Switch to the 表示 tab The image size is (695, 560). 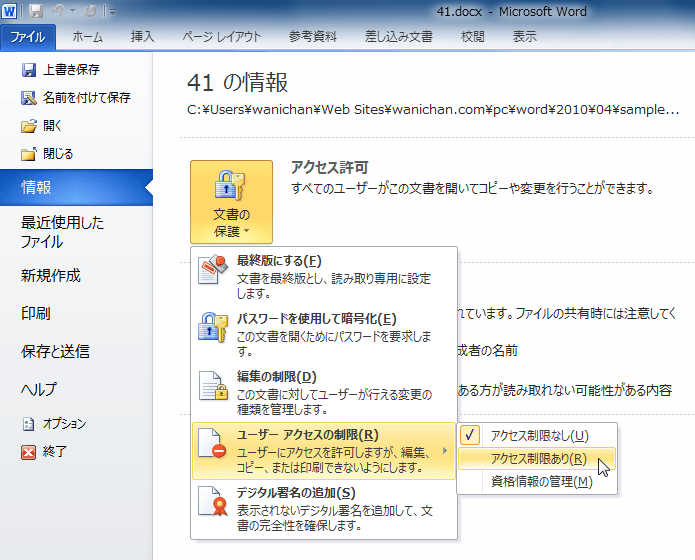tap(525, 37)
